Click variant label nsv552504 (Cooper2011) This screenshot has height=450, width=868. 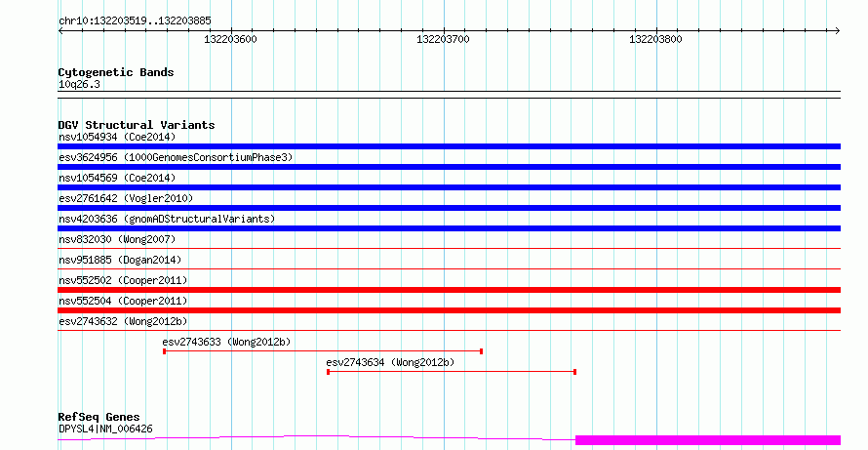coord(123,301)
